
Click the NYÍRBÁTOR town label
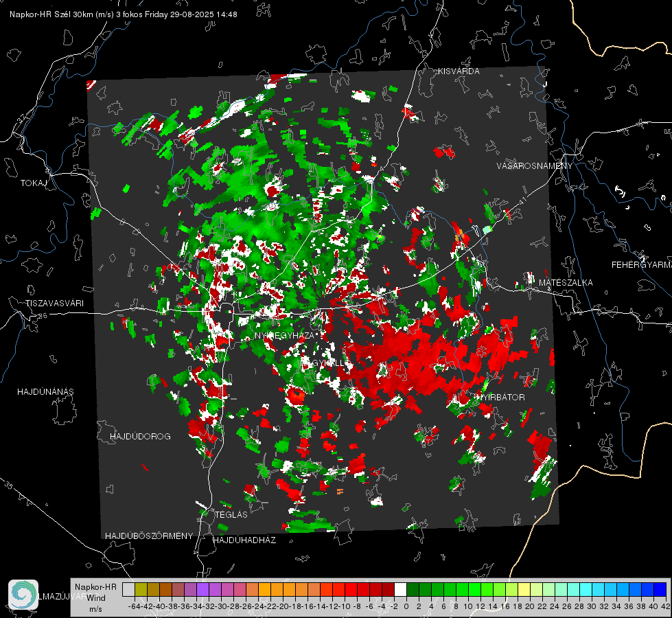(x=500, y=398)
